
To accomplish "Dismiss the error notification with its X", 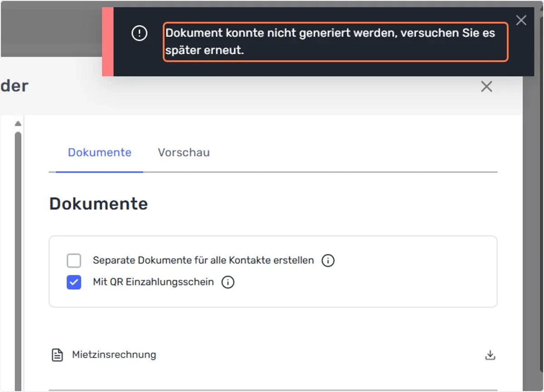I will [x=521, y=20].
